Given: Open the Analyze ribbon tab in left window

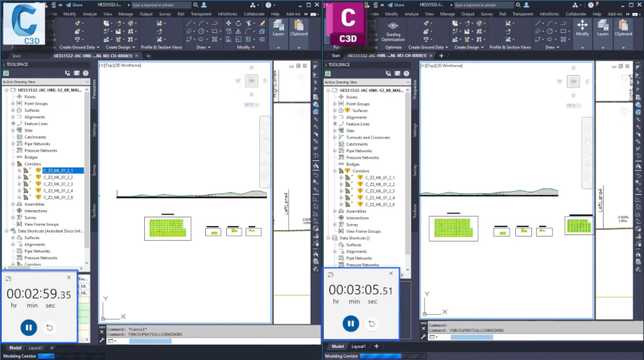Looking at the screenshot, I should click(x=89, y=14).
